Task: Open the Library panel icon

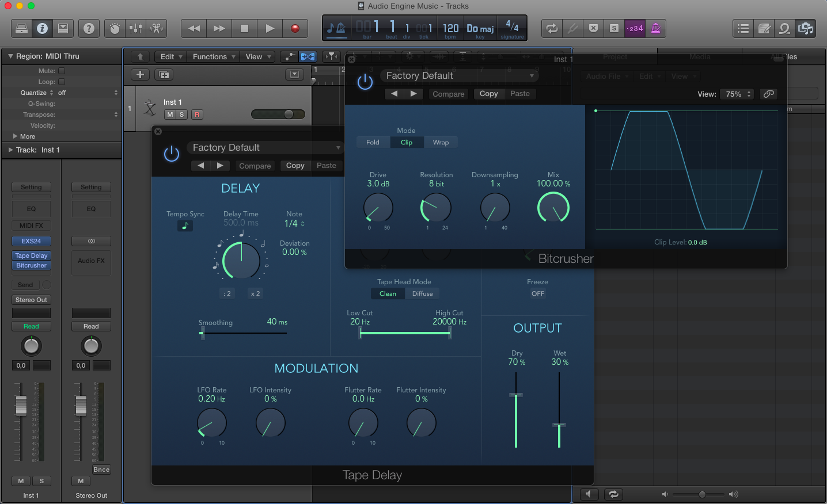Action: pyautogui.click(x=21, y=28)
